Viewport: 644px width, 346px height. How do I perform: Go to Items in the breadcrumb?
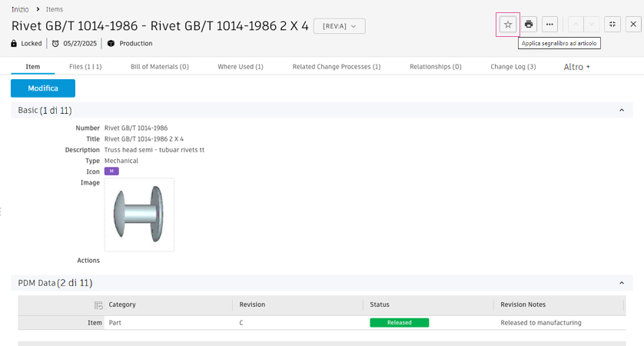click(55, 9)
